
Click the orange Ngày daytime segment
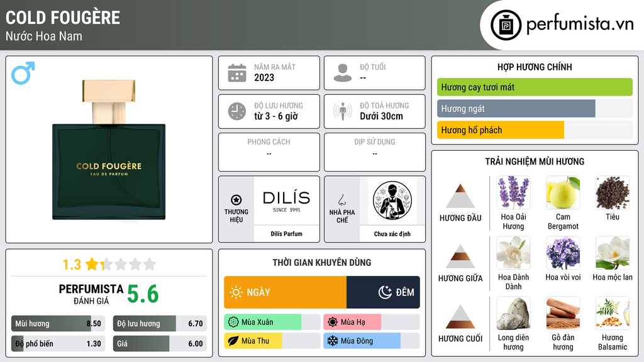[285, 292]
